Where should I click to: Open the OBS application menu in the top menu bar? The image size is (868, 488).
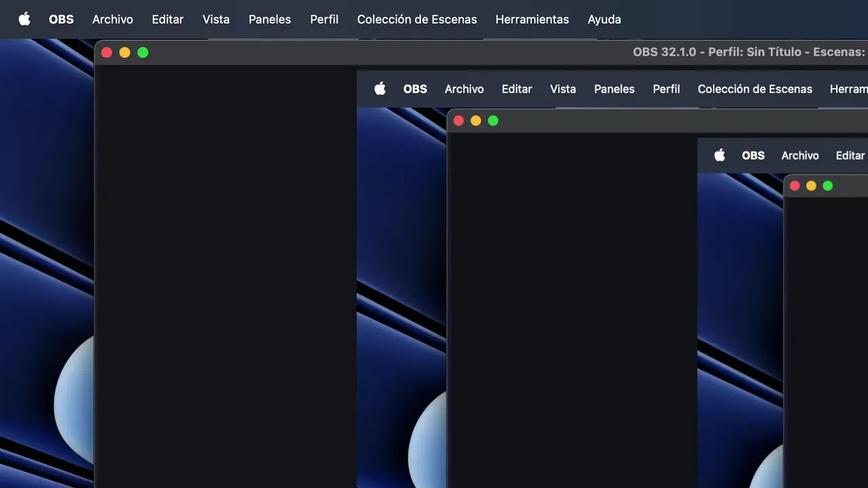click(x=61, y=20)
